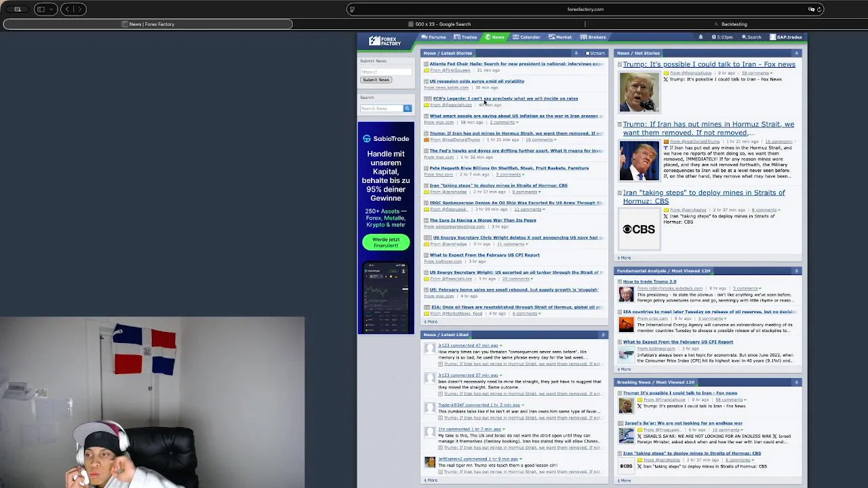The height and width of the screenshot is (488, 868).
Task: Show more Fundamental Analysis items
Action: pyautogui.click(x=624, y=369)
